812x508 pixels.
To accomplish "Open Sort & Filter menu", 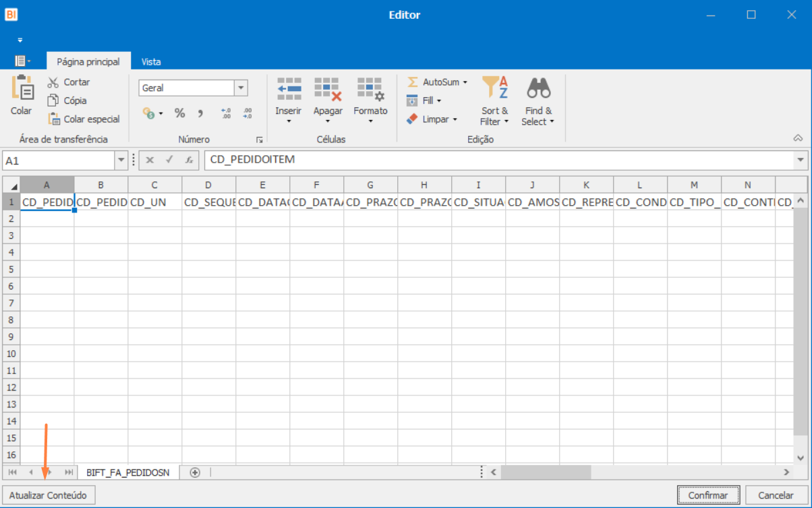I will 494,101.
